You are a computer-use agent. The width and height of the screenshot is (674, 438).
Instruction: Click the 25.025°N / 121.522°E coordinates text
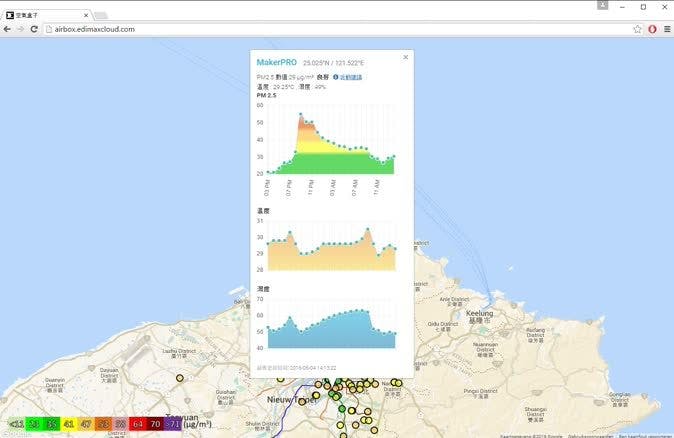[334, 63]
